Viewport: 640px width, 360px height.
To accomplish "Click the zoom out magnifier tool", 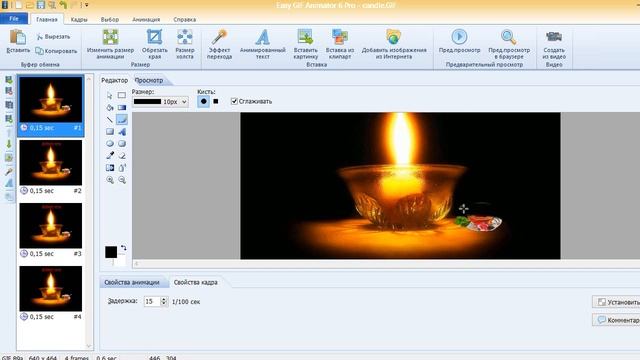I will click(122, 180).
